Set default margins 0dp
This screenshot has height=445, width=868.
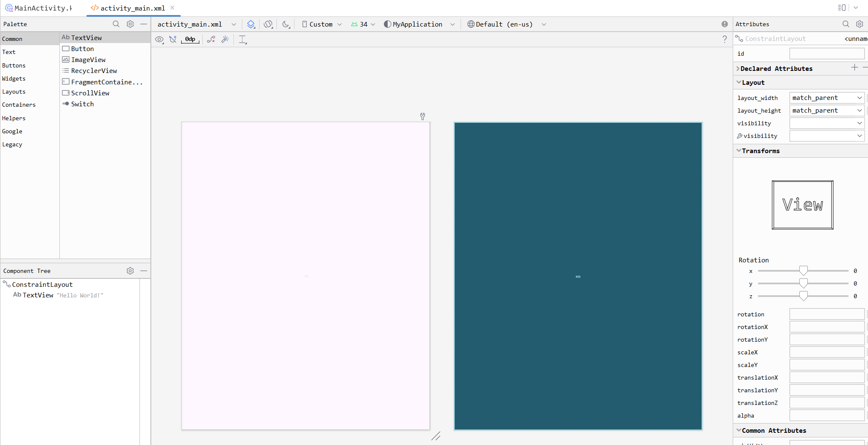190,39
